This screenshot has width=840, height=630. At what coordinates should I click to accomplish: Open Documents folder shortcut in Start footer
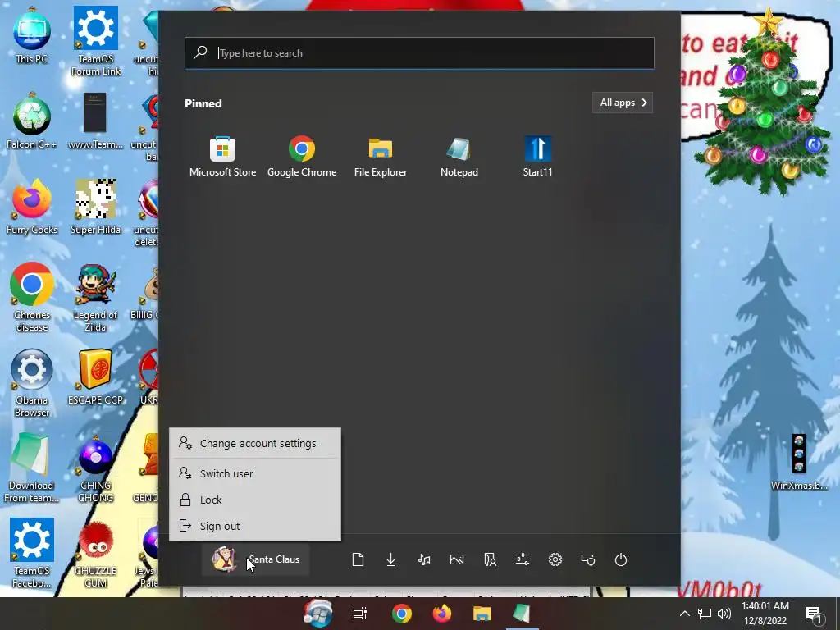358,559
